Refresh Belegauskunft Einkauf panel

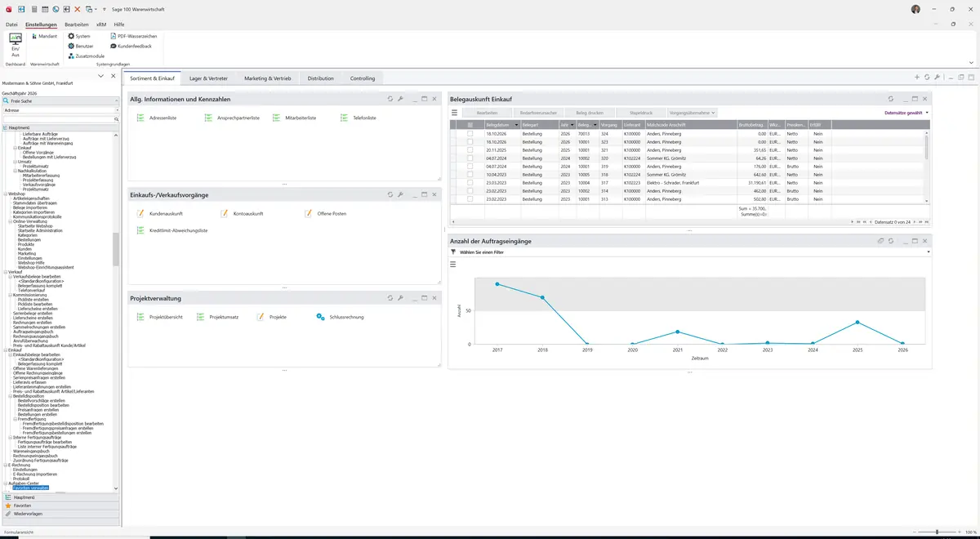pos(891,99)
